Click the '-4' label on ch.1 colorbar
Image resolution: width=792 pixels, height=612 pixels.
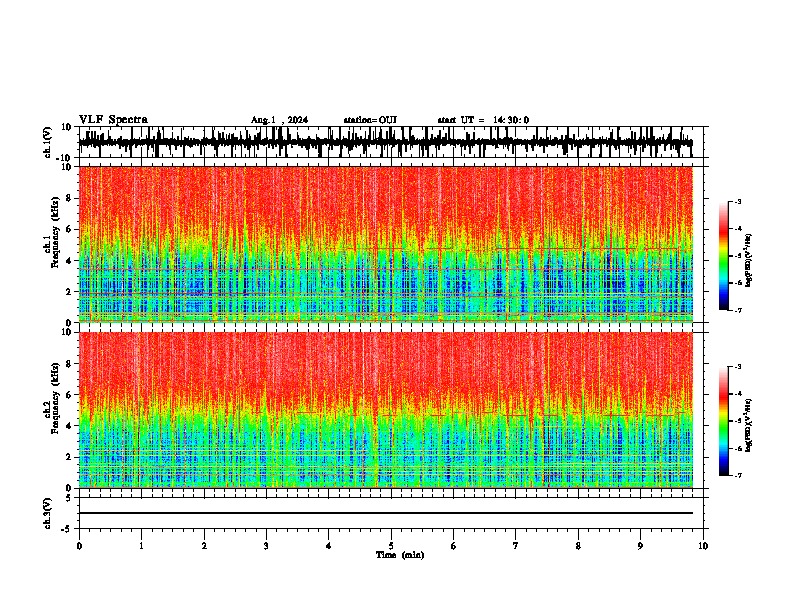738,229
